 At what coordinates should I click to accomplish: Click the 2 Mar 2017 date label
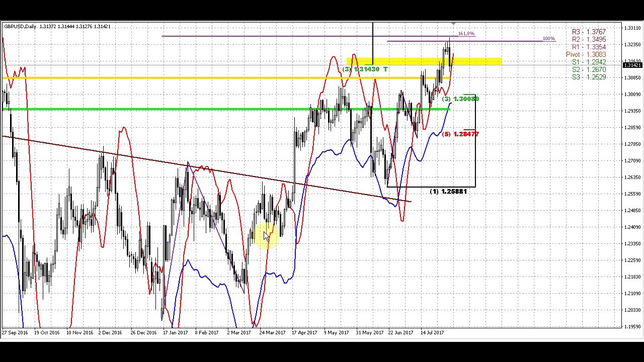pyautogui.click(x=238, y=333)
